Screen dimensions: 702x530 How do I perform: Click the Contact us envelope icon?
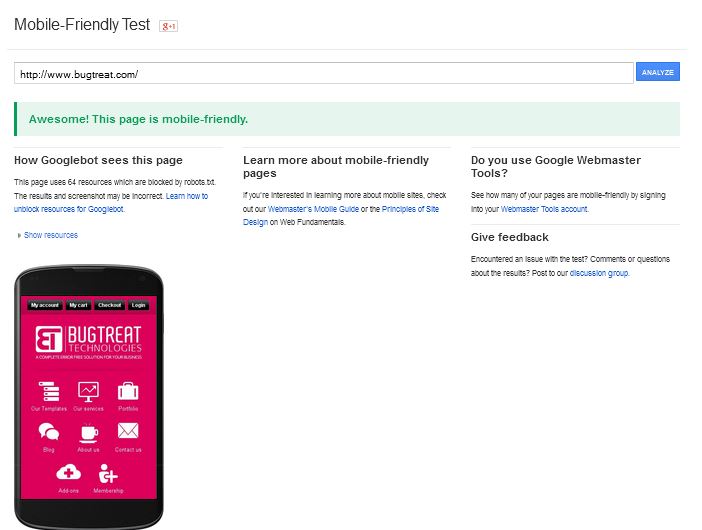(x=128, y=432)
